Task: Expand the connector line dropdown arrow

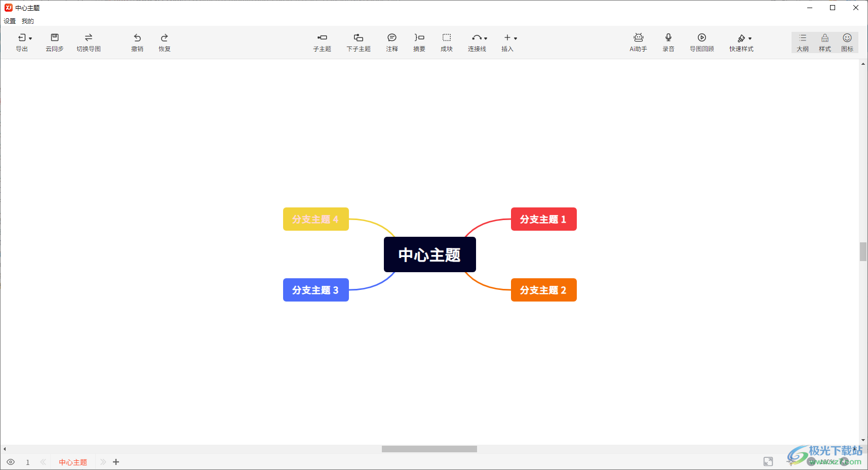Action: [486, 38]
